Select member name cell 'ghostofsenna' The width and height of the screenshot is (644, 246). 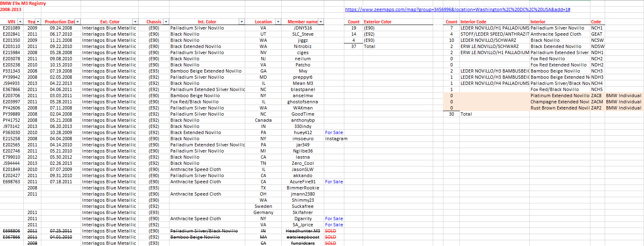pyautogui.click(x=303, y=102)
